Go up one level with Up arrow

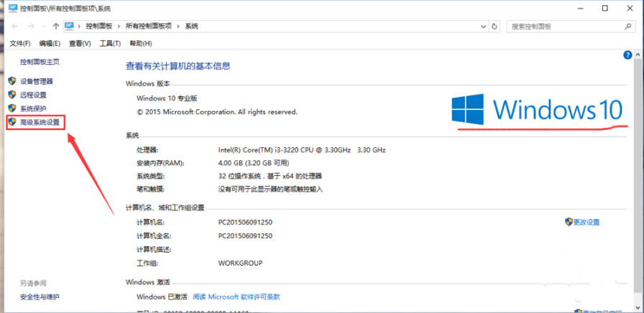point(56,27)
